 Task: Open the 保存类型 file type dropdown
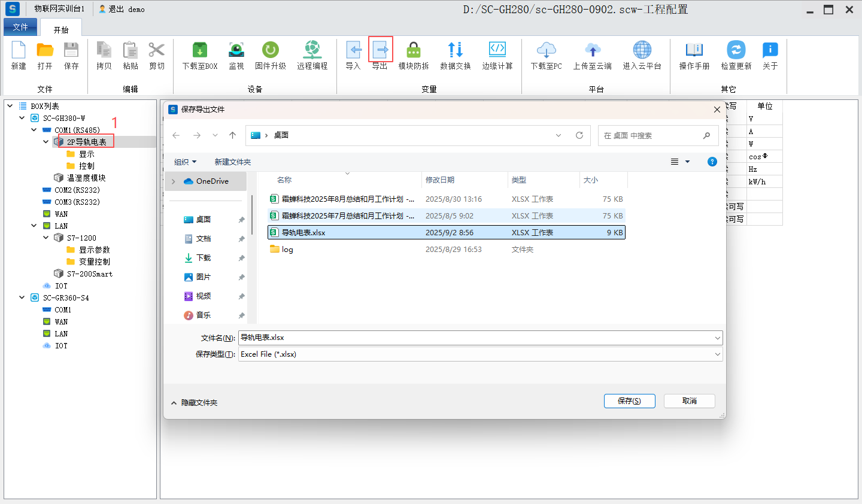coord(479,354)
